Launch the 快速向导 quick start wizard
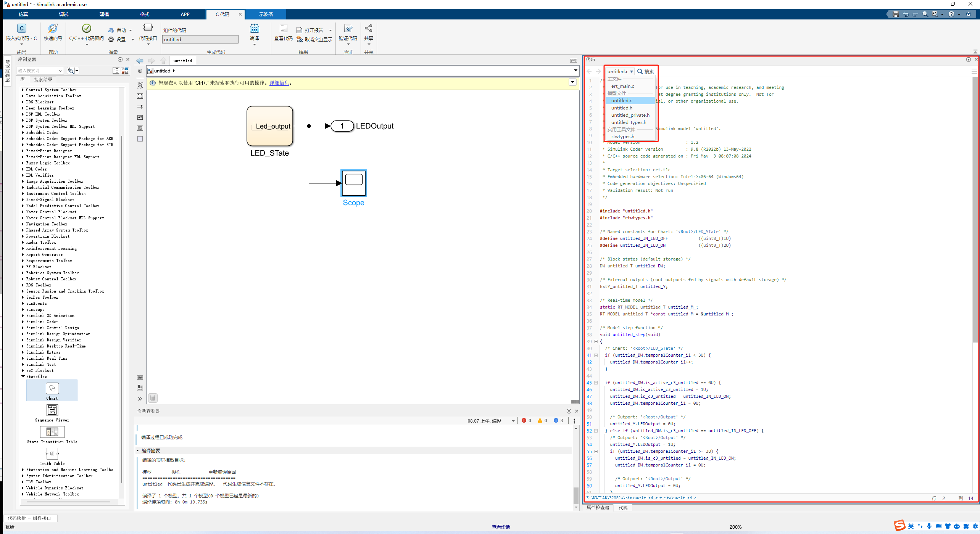The image size is (980, 534). [53, 32]
